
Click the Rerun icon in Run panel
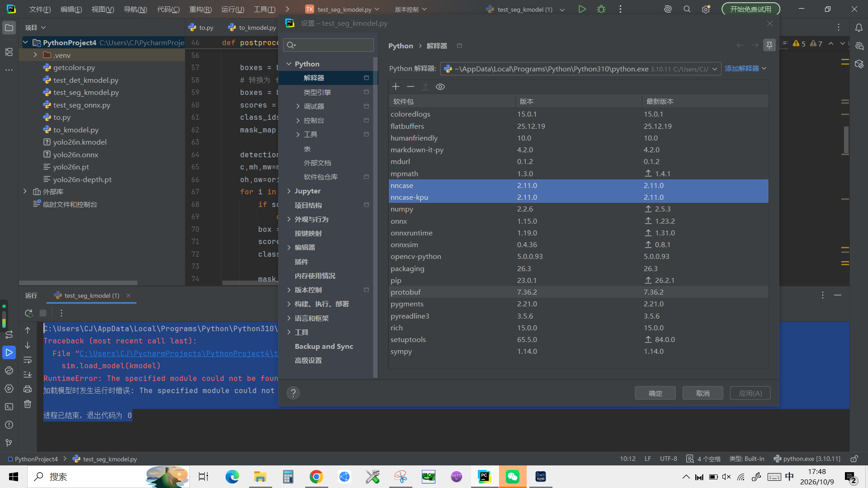(x=29, y=313)
